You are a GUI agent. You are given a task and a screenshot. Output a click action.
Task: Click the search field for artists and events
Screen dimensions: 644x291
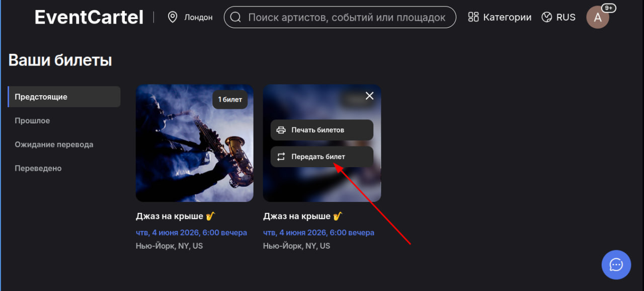340,17
